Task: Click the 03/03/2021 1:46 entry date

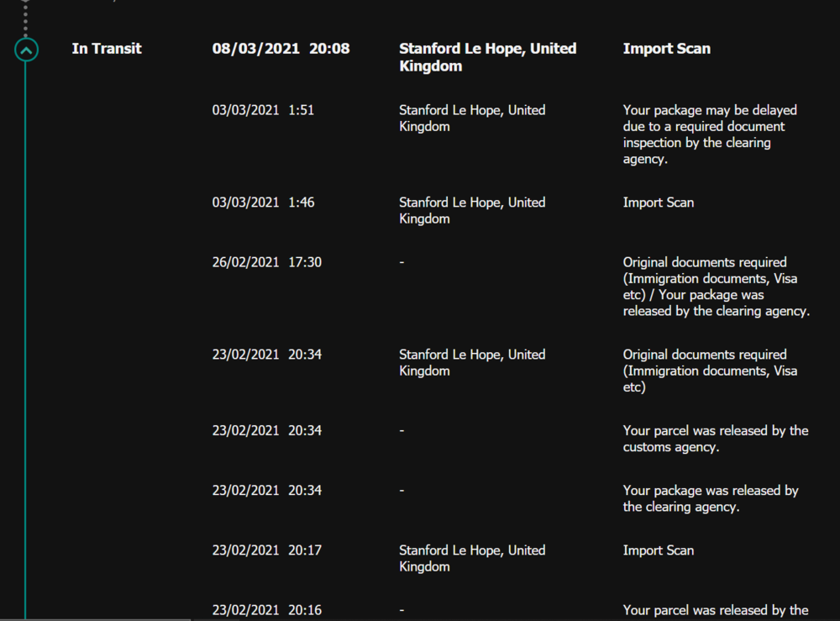Action: (x=263, y=203)
